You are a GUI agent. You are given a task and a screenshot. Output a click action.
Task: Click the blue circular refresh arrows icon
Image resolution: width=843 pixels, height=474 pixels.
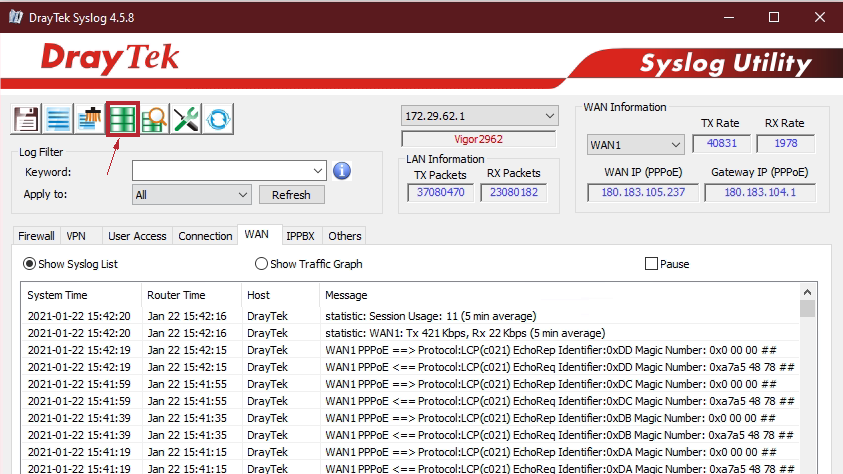[218, 119]
